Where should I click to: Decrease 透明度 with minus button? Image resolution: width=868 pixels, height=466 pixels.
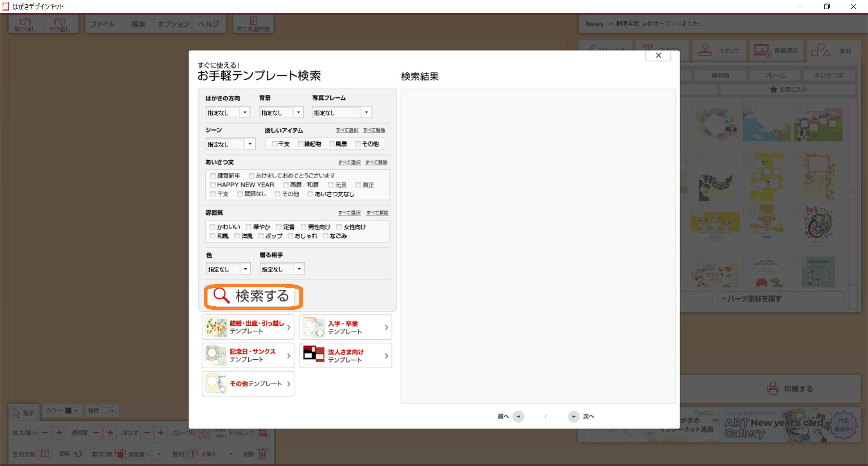click(96, 433)
